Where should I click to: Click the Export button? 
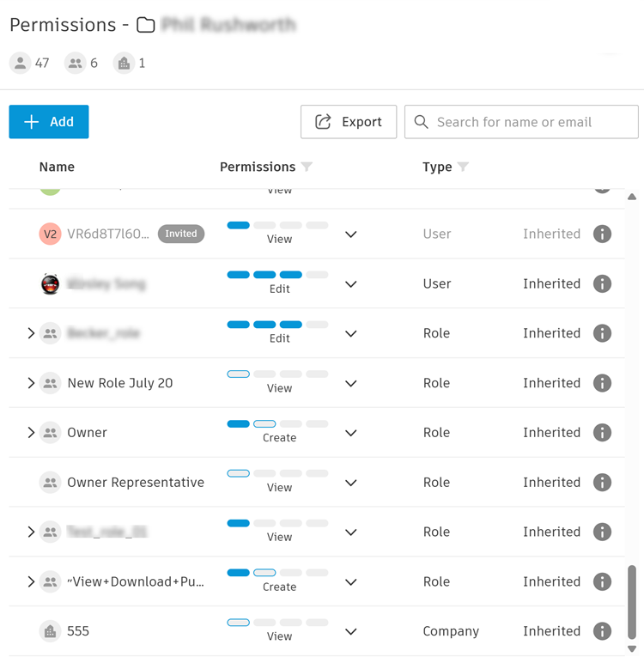(x=349, y=122)
